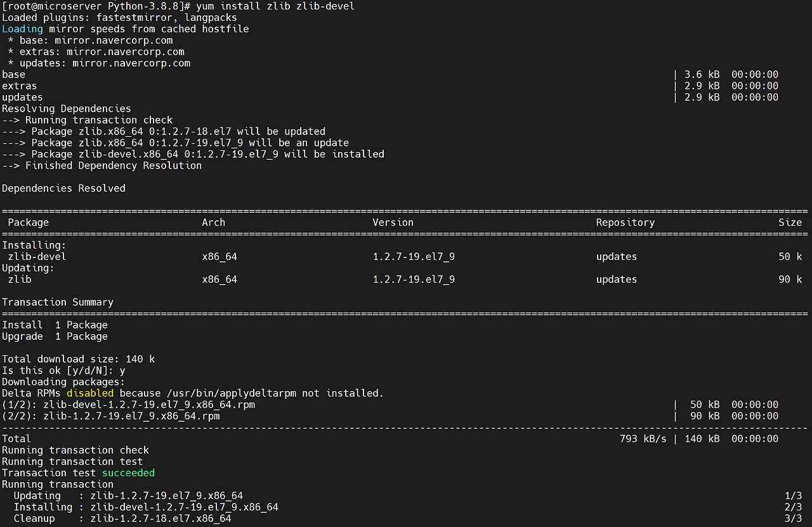
Task: Click the '793 kB/s' speed value
Action: pyautogui.click(x=643, y=439)
